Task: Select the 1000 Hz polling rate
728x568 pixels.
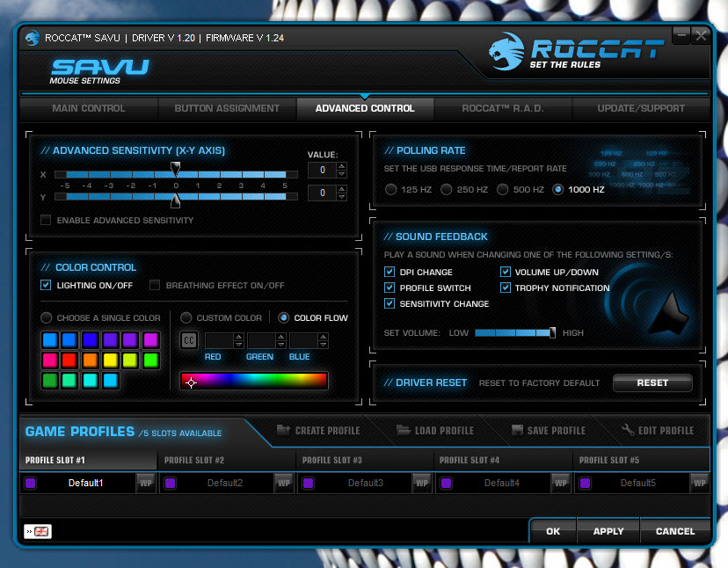Action: [x=557, y=190]
